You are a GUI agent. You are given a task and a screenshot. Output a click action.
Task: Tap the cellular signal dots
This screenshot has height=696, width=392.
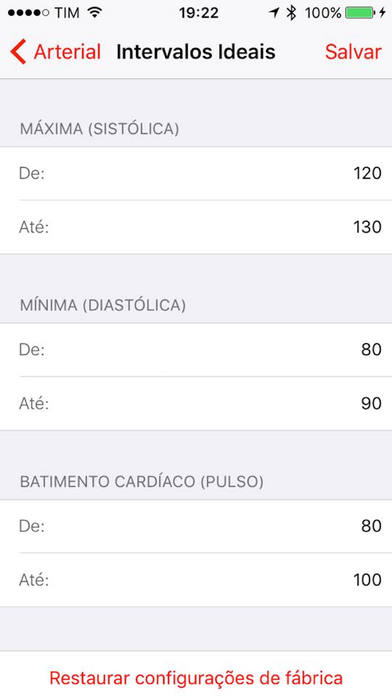28,13
